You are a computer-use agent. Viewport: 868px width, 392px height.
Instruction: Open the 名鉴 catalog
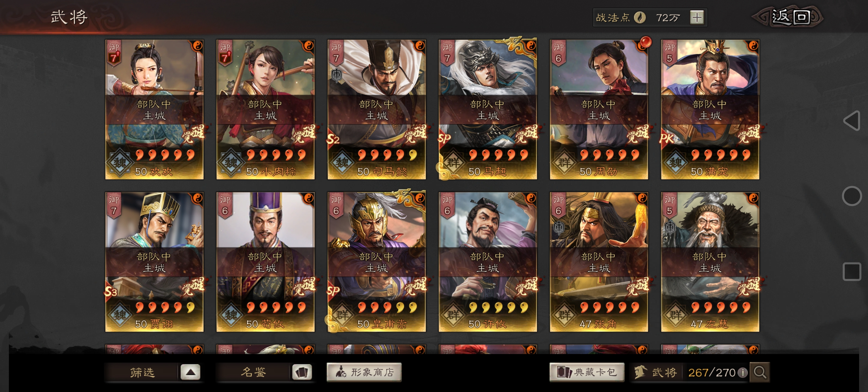[x=253, y=372]
